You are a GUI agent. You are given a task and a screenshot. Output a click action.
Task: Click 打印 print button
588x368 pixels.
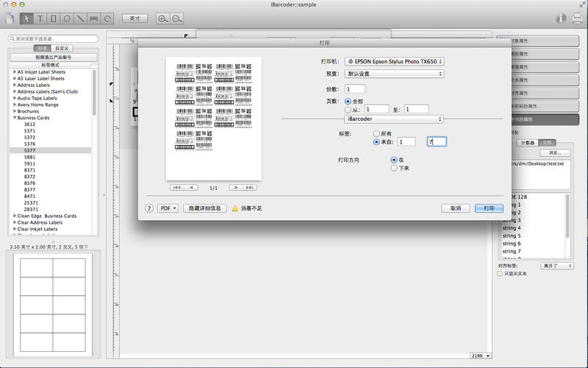(x=489, y=208)
